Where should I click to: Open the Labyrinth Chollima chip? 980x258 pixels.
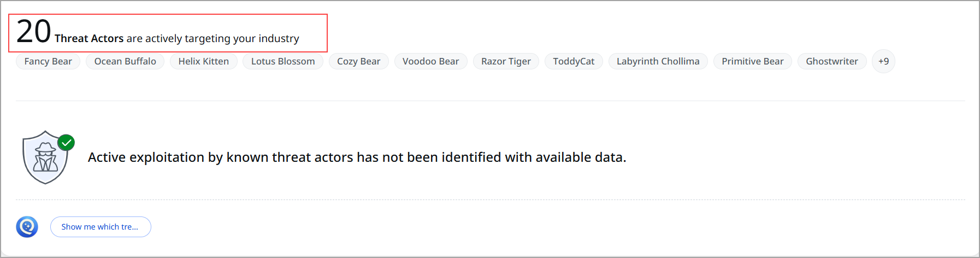point(658,61)
